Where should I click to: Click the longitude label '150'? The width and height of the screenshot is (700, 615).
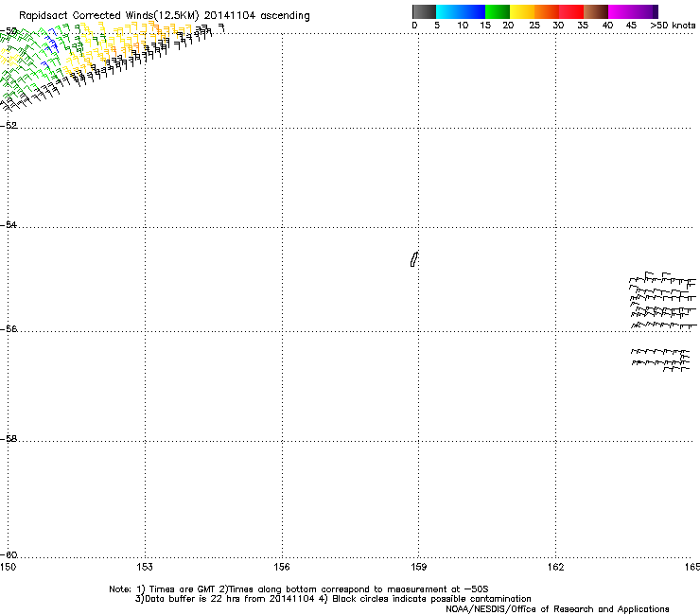coord(8,567)
